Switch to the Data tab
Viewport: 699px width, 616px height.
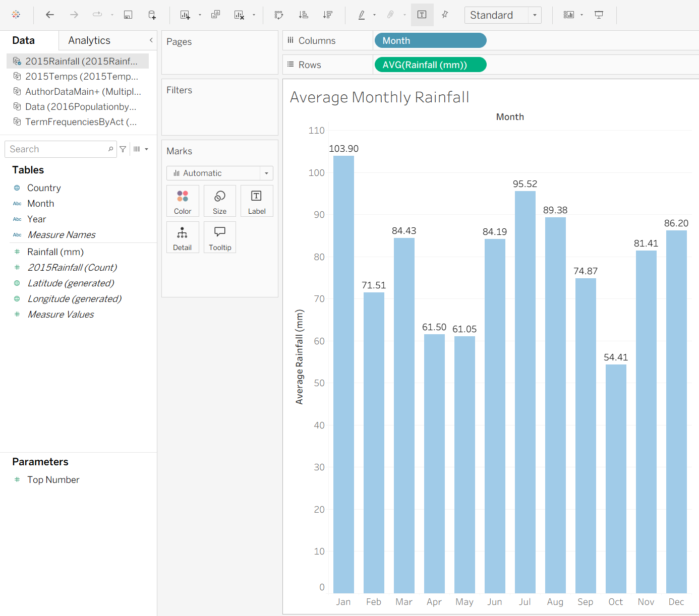pyautogui.click(x=24, y=40)
